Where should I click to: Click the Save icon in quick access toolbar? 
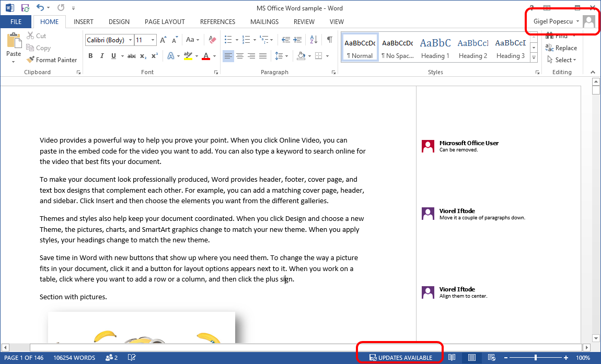pyautogui.click(x=25, y=8)
